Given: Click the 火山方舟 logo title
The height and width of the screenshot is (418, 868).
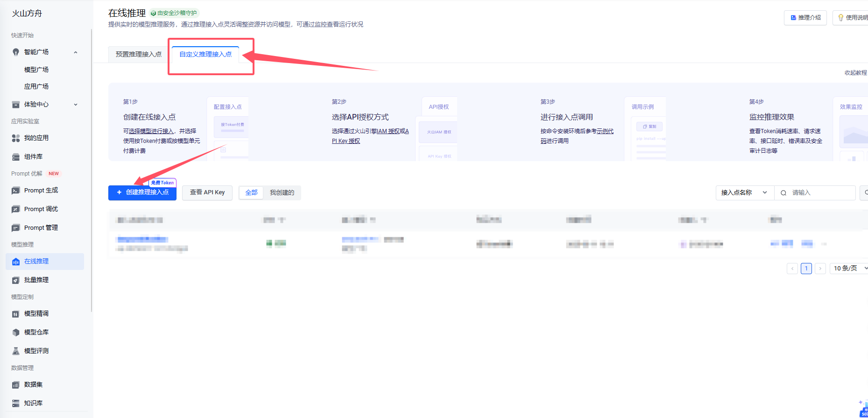Looking at the screenshot, I should tap(27, 13).
